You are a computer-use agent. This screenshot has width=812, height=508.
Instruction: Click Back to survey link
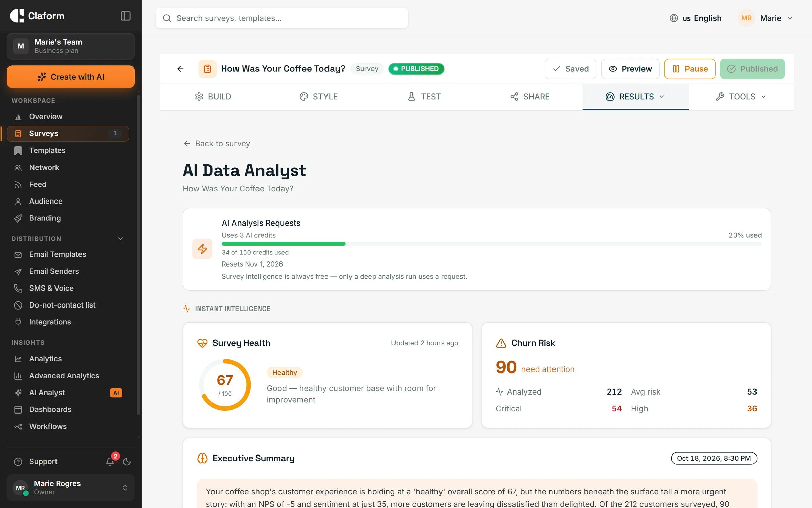(x=217, y=144)
